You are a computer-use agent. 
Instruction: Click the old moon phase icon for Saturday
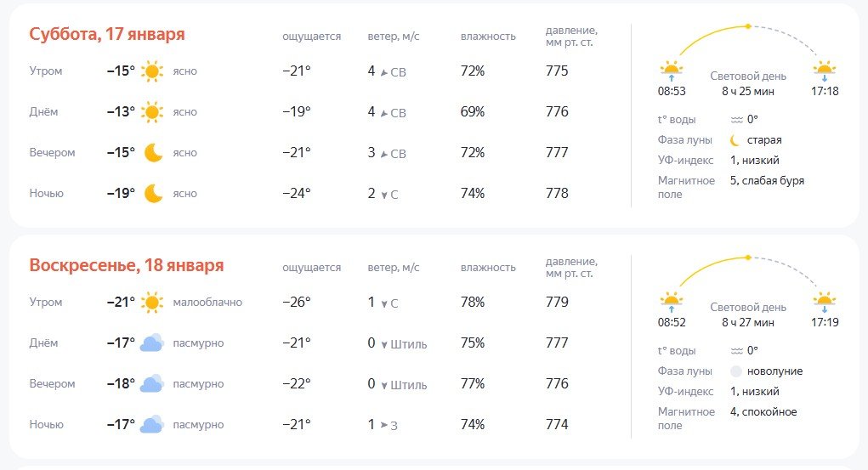735,140
